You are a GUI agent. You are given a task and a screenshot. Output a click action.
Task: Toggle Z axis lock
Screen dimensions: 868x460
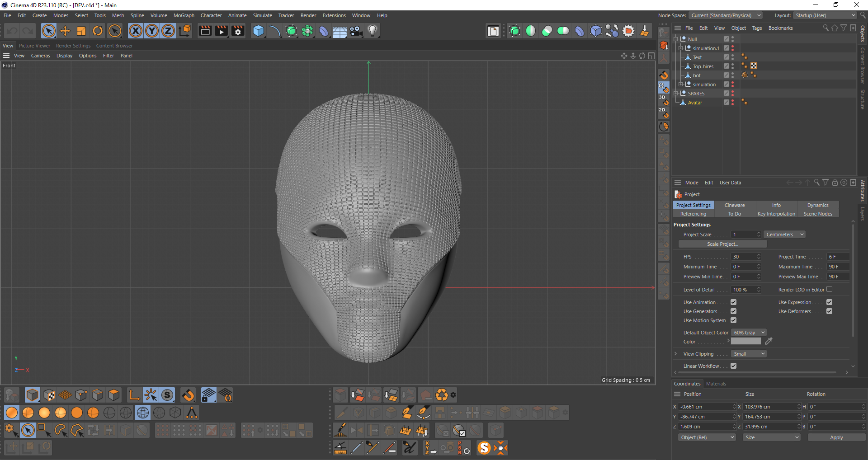tap(168, 31)
